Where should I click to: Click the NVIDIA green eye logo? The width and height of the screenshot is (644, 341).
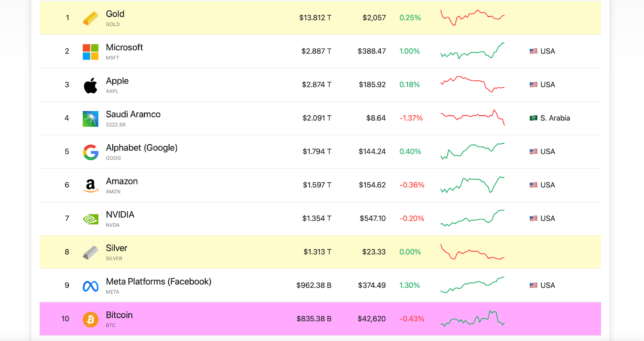point(91,219)
